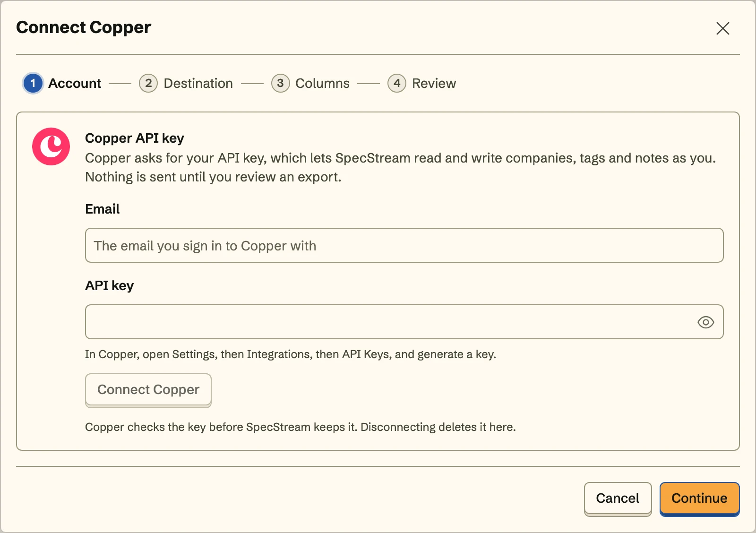Click the step 2 number circle
The width and height of the screenshot is (756, 533).
[148, 83]
